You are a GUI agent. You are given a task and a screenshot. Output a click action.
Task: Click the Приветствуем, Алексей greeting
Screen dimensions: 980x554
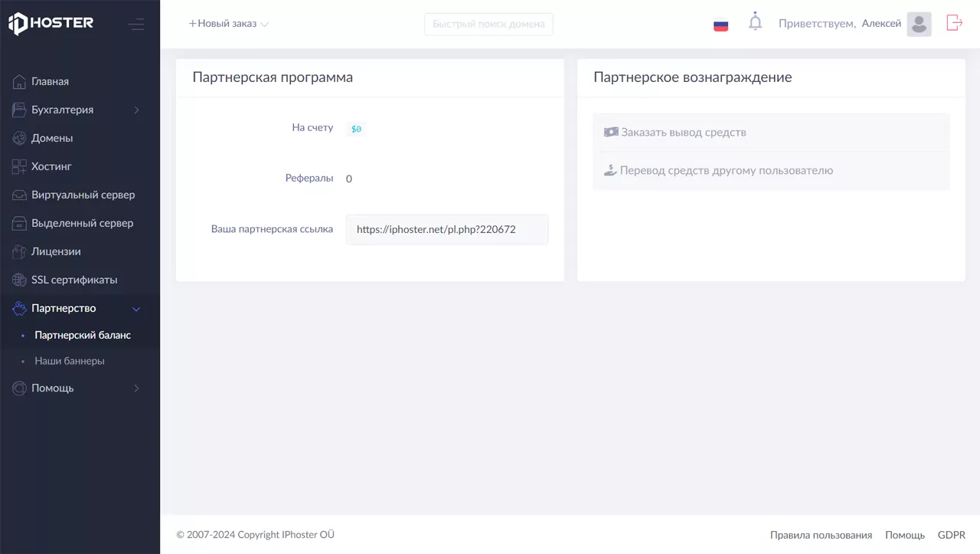point(840,24)
